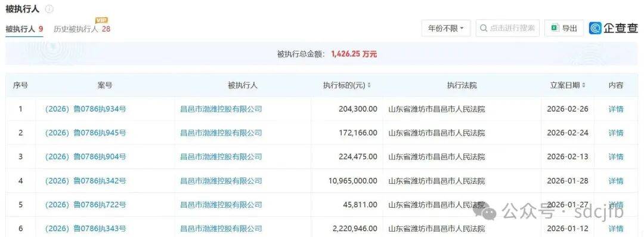The image size is (644, 237).
Task: Open case (2026)鲁0786执342号 link
Action: [85, 181]
